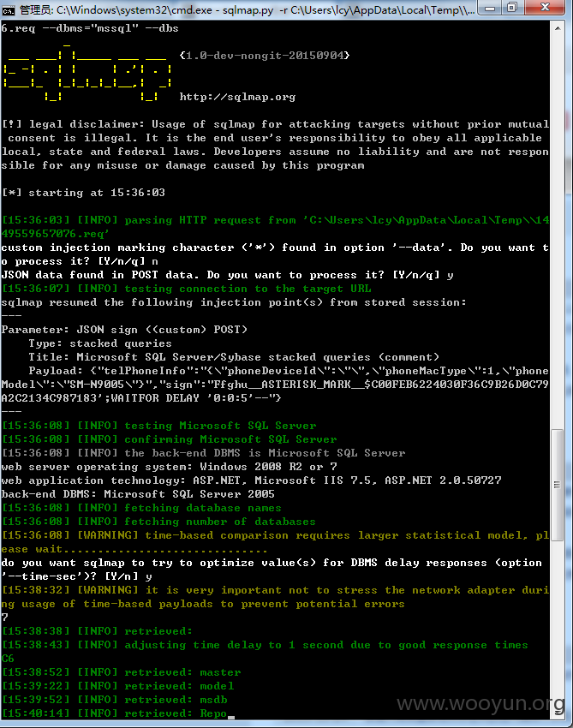The image size is (573, 728).
Task: Click the 'fetching number of databases' log line
Action: point(158,522)
